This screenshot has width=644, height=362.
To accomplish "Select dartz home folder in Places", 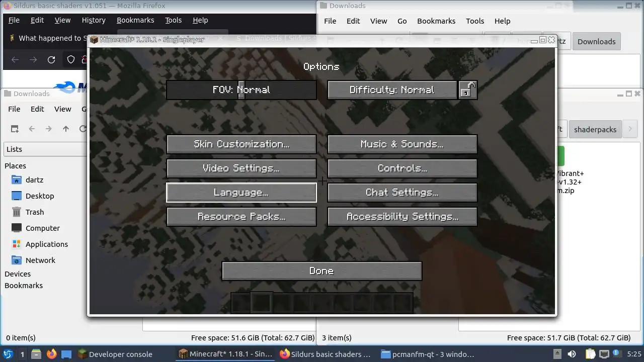I will 35,180.
